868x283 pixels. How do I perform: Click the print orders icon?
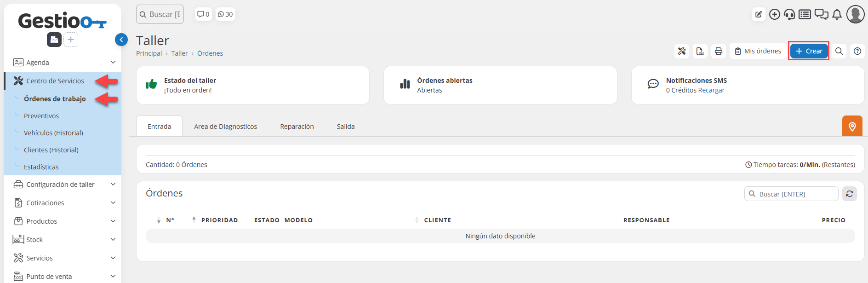pos(719,51)
